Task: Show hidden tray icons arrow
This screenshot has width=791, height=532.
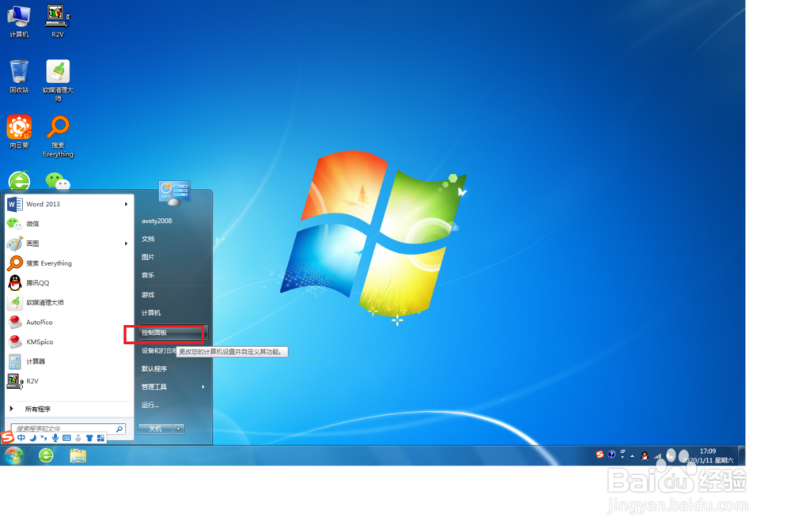Action: [x=632, y=456]
